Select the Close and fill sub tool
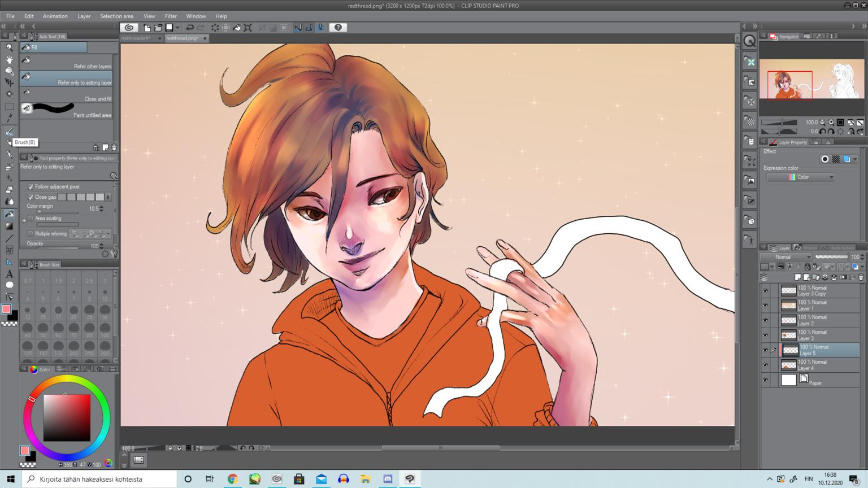Screen dimensions: 868x488 (x=67, y=95)
